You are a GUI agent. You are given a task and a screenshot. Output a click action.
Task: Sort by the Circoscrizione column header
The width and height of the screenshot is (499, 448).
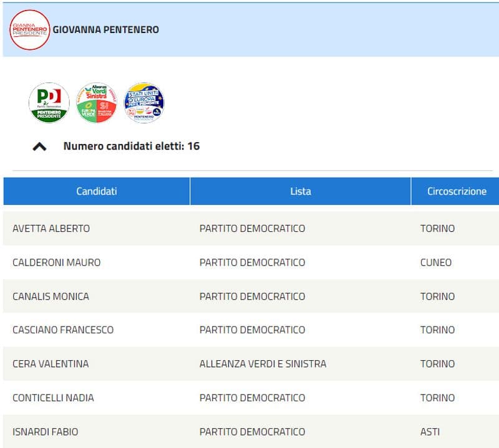pyautogui.click(x=455, y=191)
